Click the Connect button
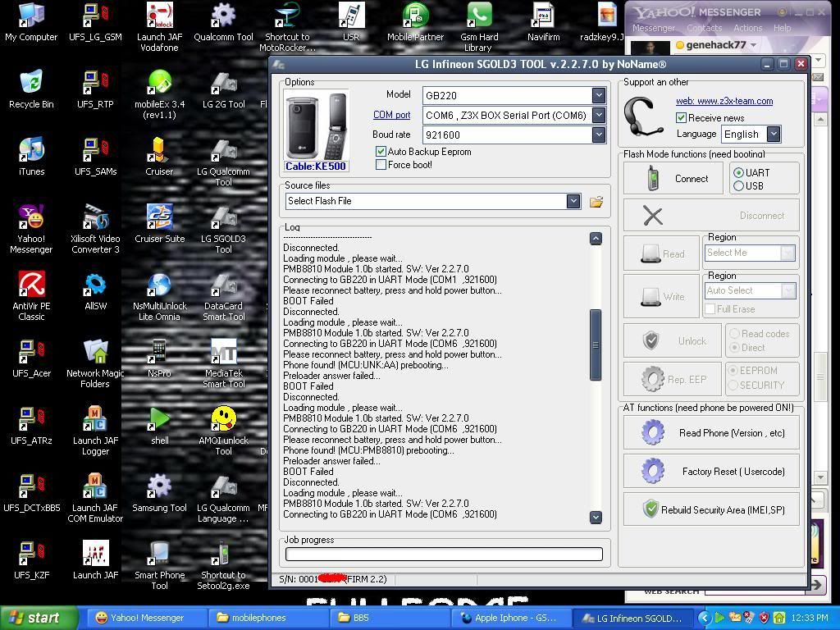This screenshot has height=630, width=840. (x=673, y=178)
